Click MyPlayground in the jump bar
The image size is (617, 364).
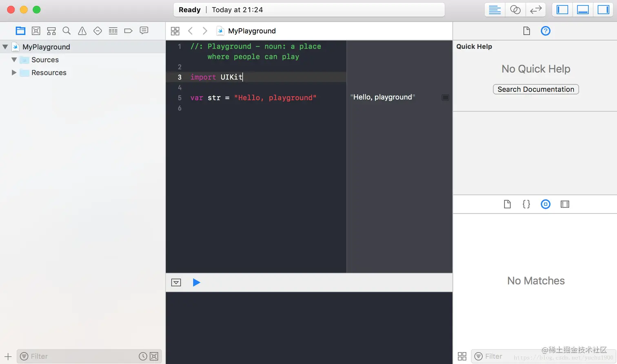point(252,31)
